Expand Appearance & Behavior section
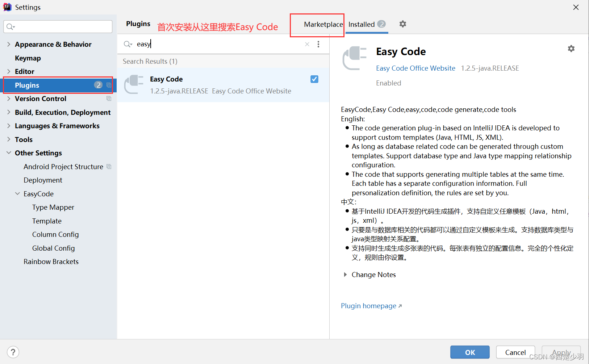The height and width of the screenshot is (364, 589). click(9, 44)
